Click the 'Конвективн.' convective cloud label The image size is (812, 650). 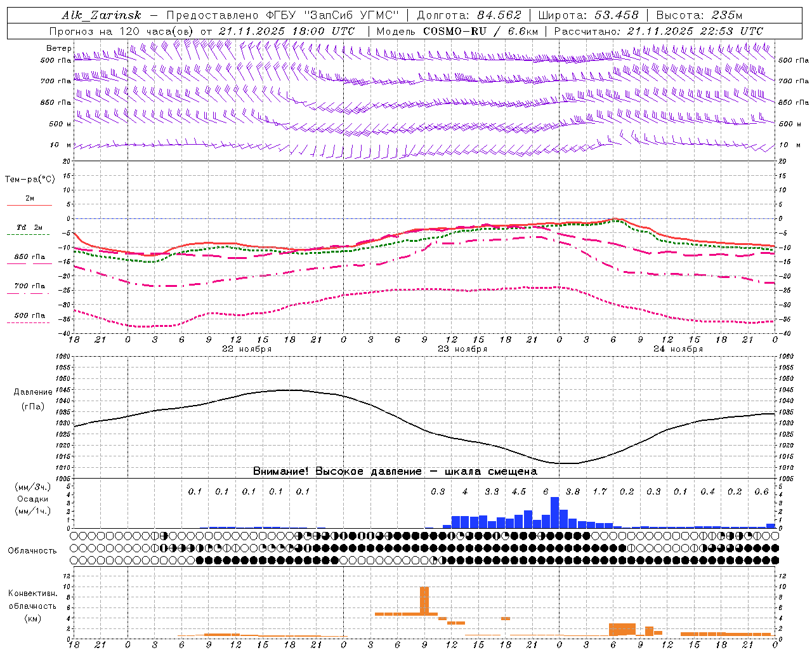pos(32,594)
